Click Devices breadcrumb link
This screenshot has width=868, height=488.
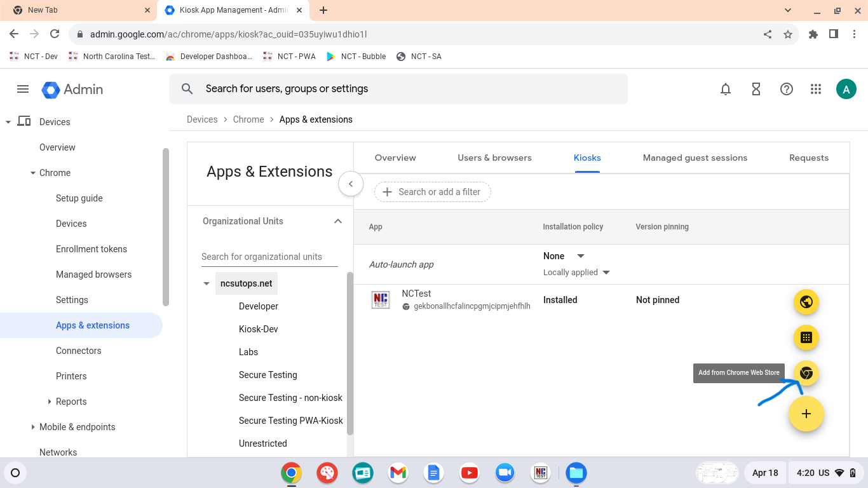[202, 119]
